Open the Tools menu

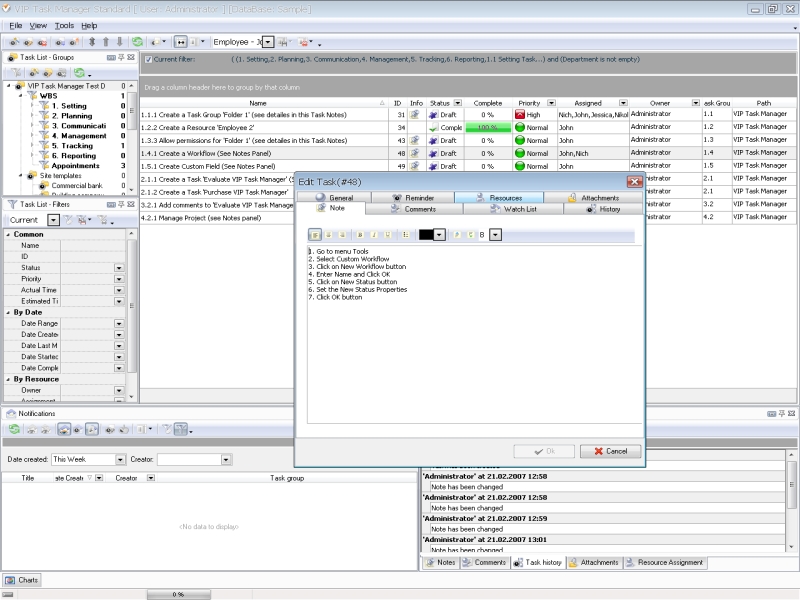click(x=65, y=25)
